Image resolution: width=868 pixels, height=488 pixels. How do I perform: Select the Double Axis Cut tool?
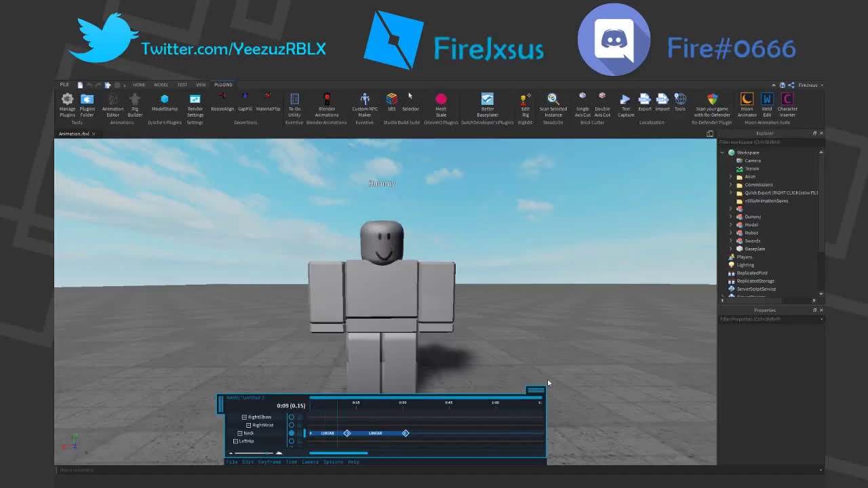[602, 105]
